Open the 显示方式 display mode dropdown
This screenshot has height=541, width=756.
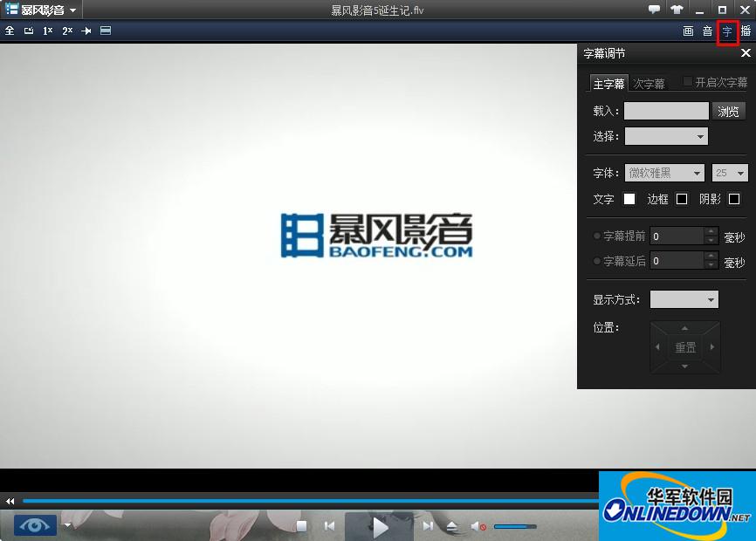684,299
